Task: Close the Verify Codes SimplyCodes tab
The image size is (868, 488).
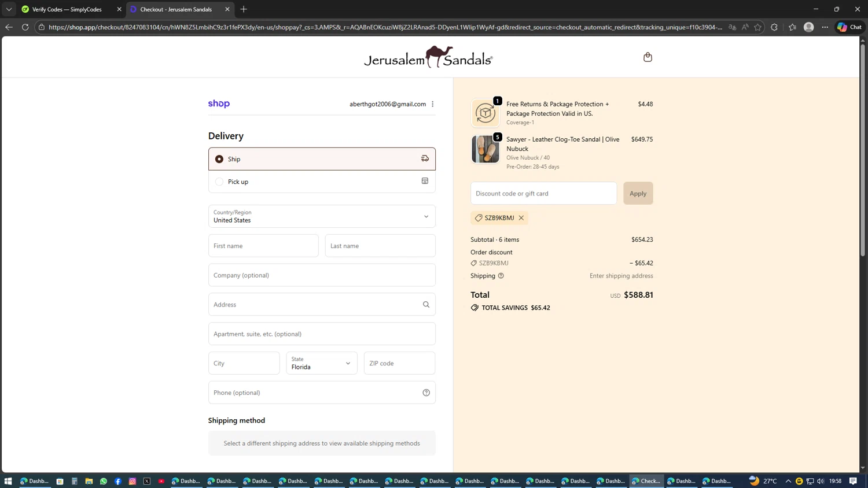Action: coord(119,9)
